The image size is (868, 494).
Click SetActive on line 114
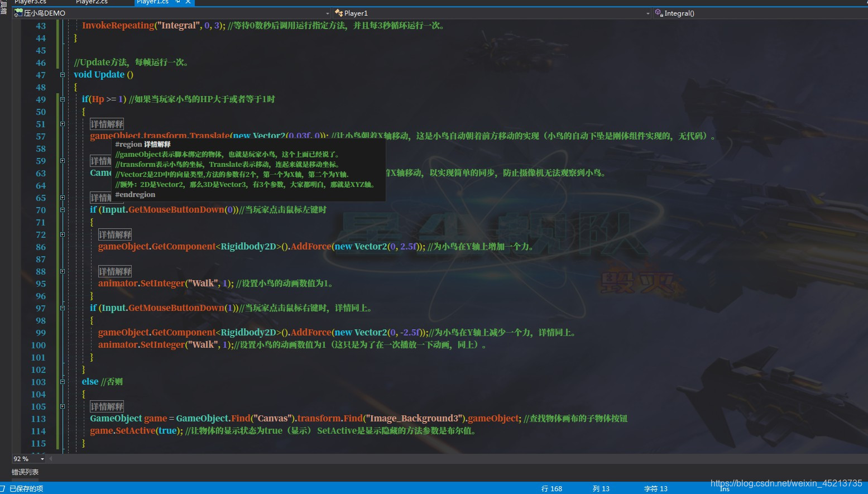pos(136,431)
